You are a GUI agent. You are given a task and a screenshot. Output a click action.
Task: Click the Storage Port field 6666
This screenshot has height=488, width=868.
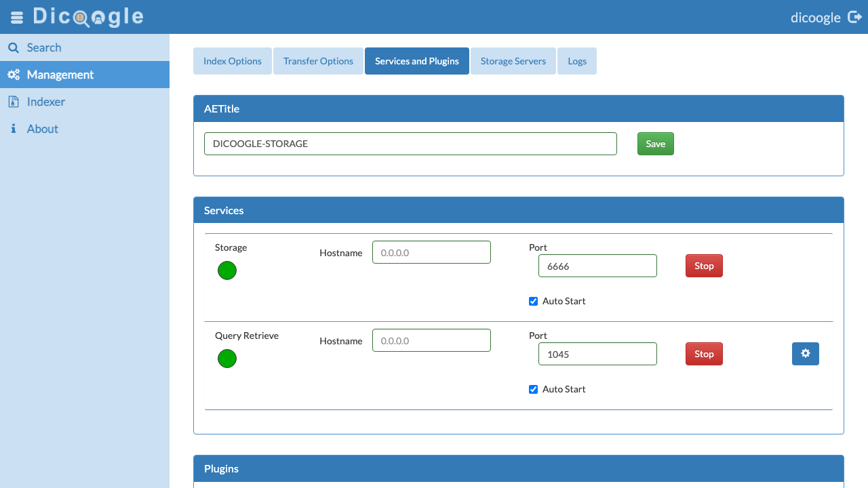click(x=597, y=266)
